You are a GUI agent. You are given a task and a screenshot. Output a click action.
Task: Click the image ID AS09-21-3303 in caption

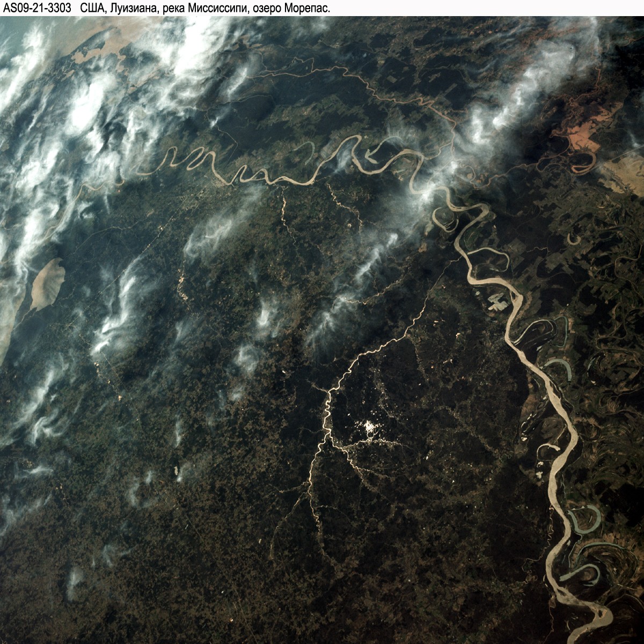pos(38,8)
